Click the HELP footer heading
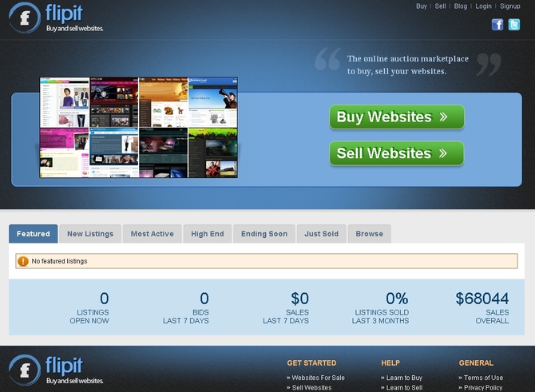 [x=390, y=363]
